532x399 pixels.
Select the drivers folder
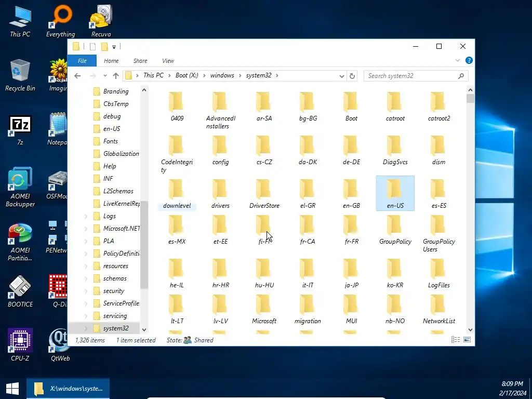coord(220,193)
